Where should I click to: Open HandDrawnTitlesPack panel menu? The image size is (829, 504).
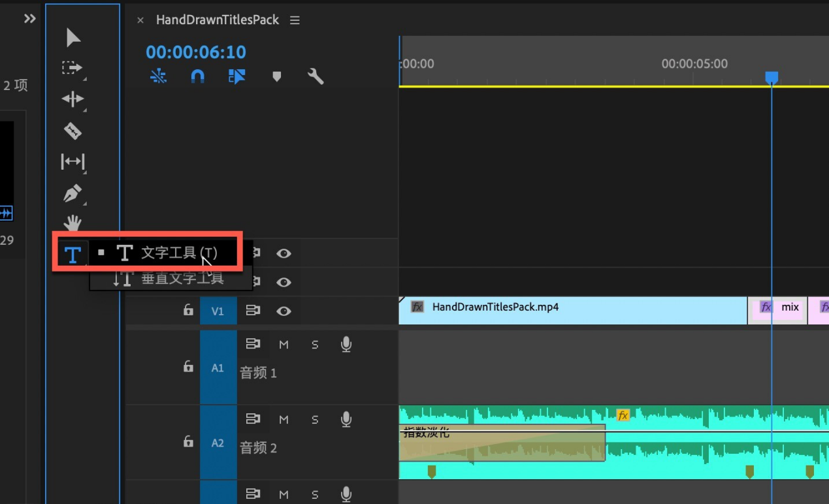coord(295,20)
